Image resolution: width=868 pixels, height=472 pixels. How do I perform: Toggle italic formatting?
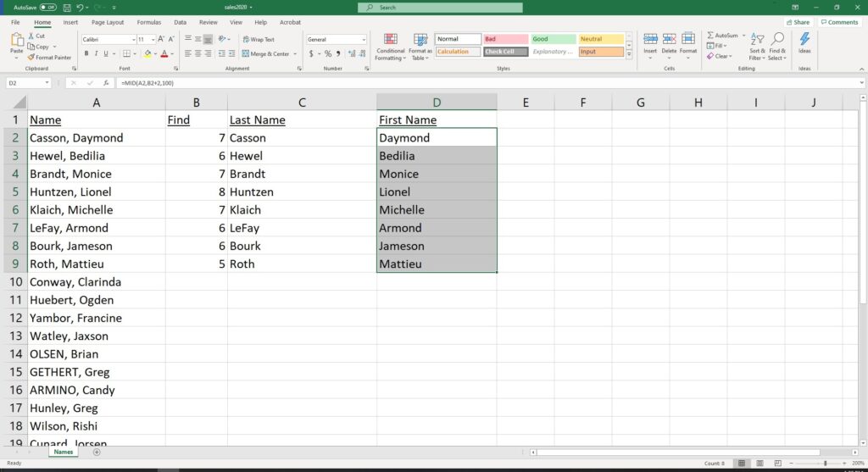pyautogui.click(x=96, y=54)
